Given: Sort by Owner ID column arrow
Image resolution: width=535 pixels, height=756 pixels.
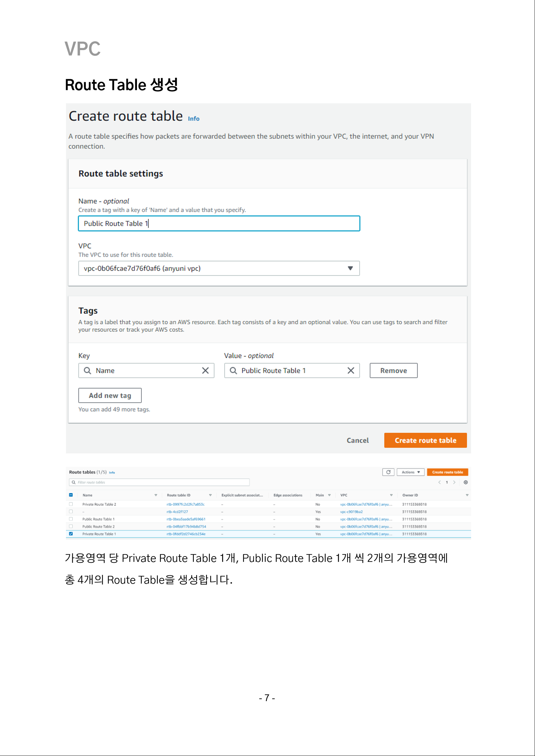Looking at the screenshot, I should (467, 495).
